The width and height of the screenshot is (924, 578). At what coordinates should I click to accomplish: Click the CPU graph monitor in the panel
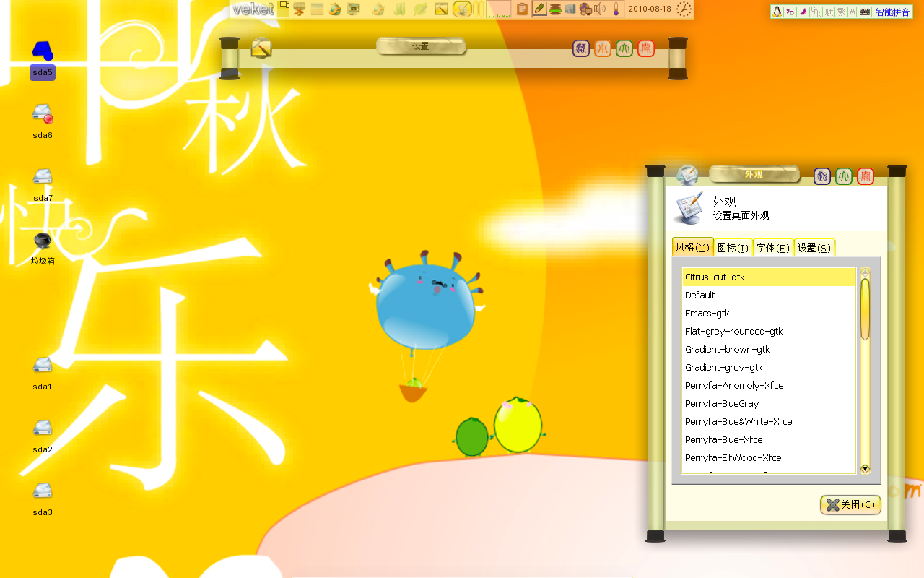click(x=499, y=9)
